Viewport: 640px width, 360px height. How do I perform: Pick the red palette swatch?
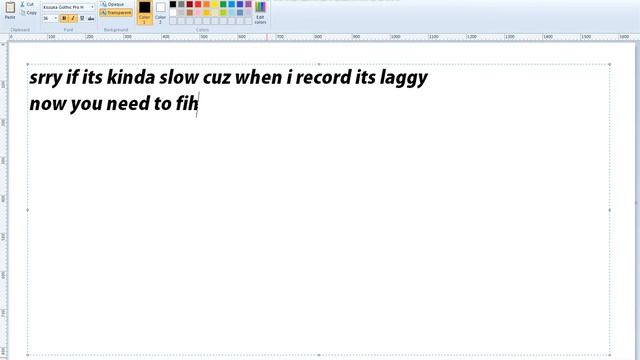[x=198, y=4]
